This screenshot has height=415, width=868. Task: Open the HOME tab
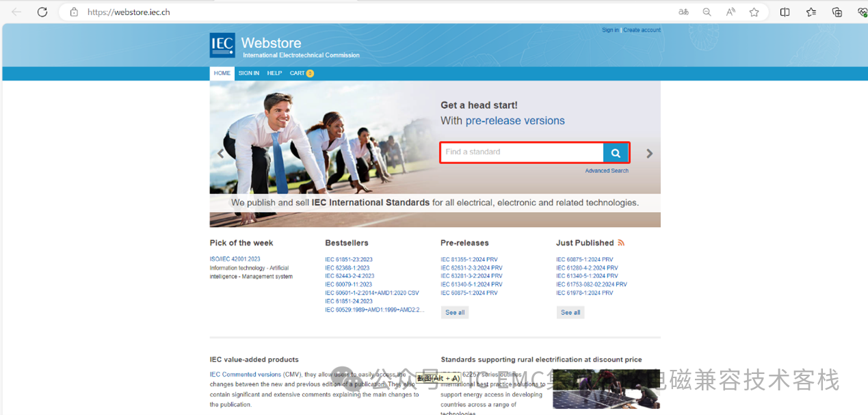coord(222,73)
